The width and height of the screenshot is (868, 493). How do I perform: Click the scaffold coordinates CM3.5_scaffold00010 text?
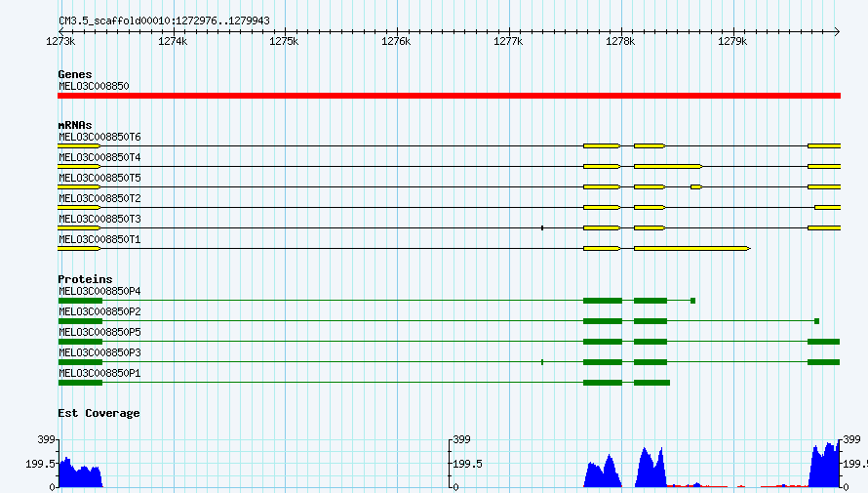point(165,21)
